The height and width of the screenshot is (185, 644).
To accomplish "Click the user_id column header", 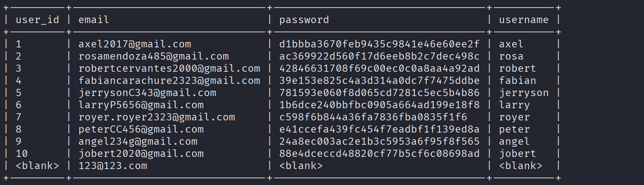I will pyautogui.click(x=37, y=20).
